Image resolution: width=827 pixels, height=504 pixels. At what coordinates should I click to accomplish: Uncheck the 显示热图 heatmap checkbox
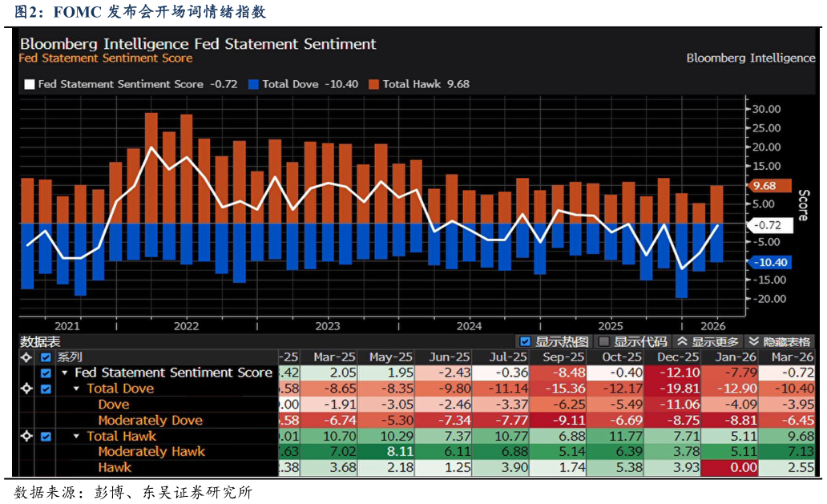(x=526, y=342)
